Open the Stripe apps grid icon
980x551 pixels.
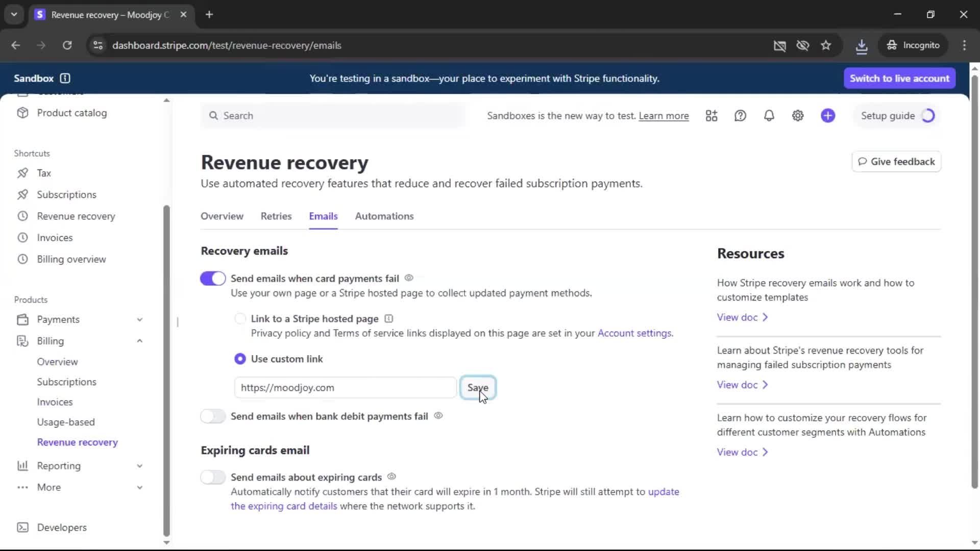712,116
